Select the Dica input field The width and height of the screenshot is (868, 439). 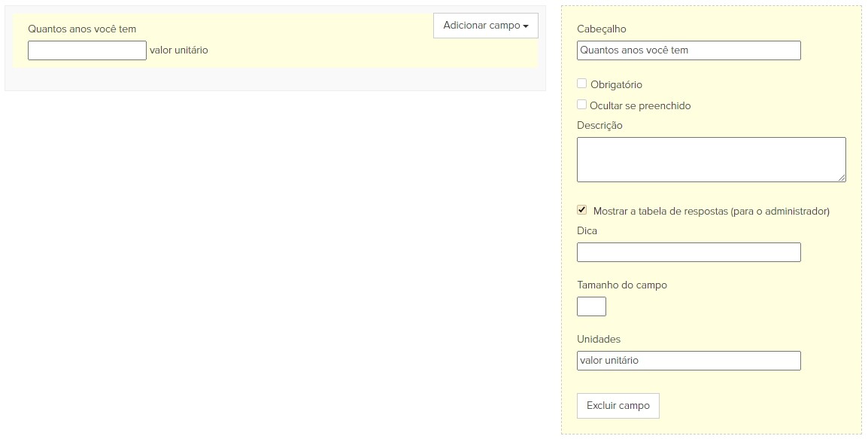pos(689,252)
